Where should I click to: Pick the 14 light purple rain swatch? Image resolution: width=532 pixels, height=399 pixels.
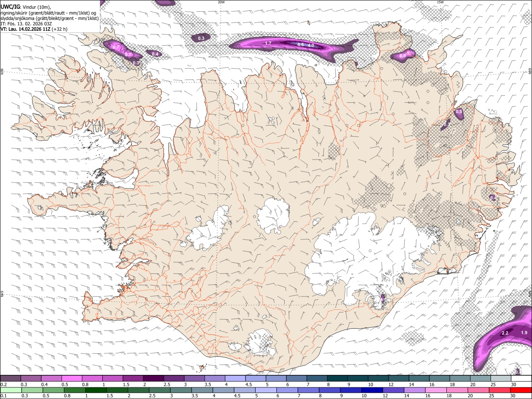pos(414,390)
